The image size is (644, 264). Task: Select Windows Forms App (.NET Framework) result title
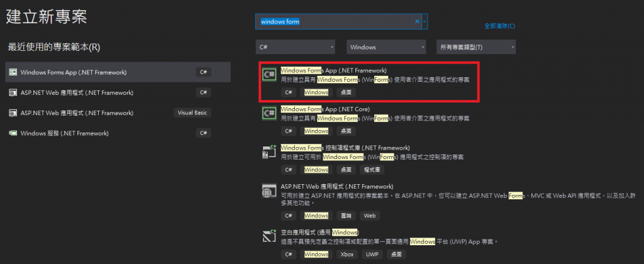tap(333, 70)
